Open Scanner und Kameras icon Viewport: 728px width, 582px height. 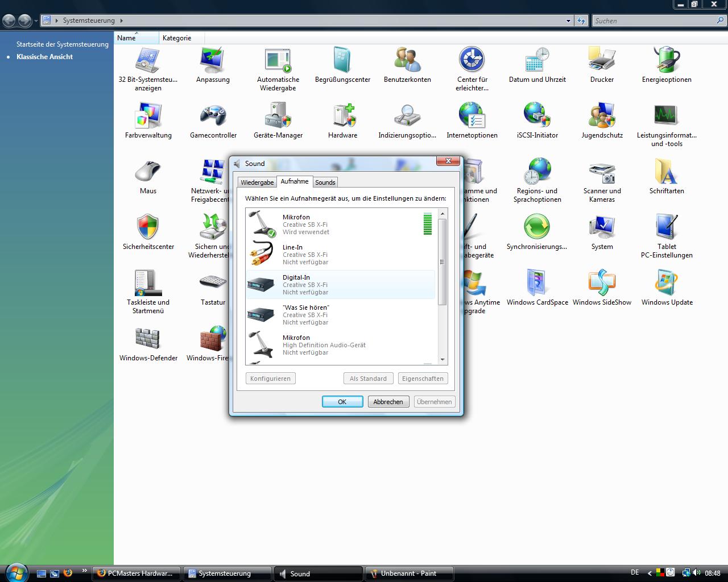602,172
